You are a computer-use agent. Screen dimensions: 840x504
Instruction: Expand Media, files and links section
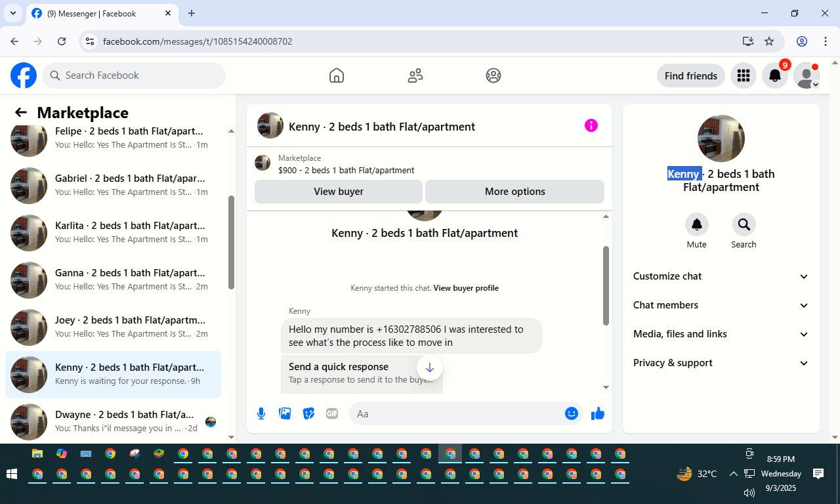pos(721,334)
